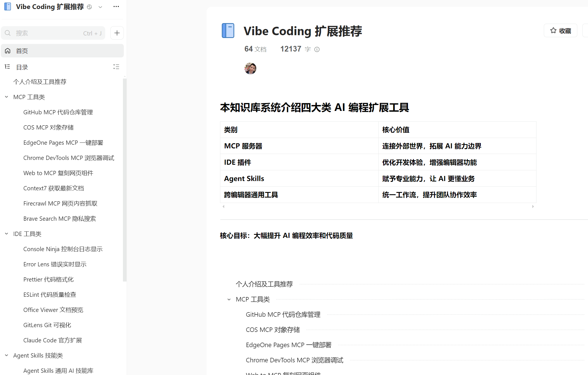Click the author avatar photo

(x=250, y=68)
